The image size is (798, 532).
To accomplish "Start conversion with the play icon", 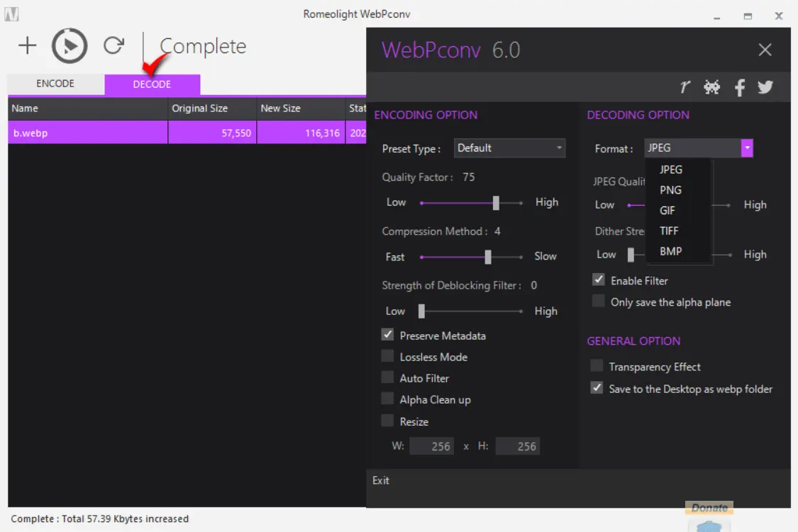I will pyautogui.click(x=70, y=46).
